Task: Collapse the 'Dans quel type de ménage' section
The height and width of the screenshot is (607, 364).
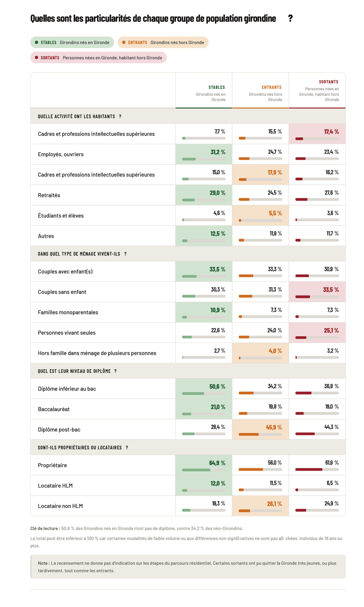Action: pyautogui.click(x=188, y=254)
